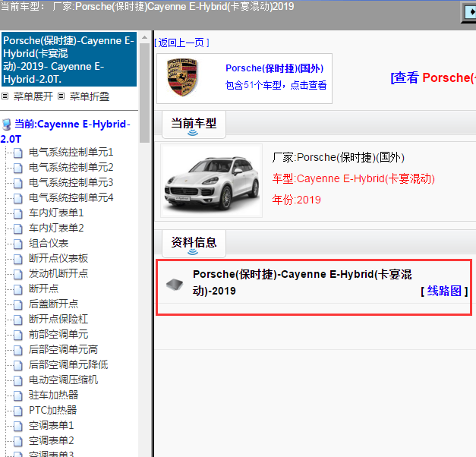The image size is (476, 457).
Task: Click the page icon beside 后部空调单元高
Action: [x=18, y=350]
